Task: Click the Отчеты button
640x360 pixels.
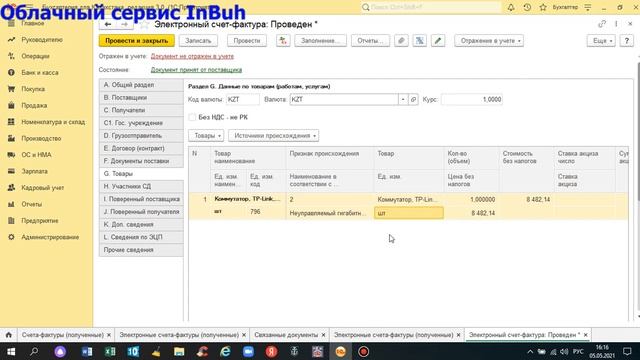Action: 370,41
